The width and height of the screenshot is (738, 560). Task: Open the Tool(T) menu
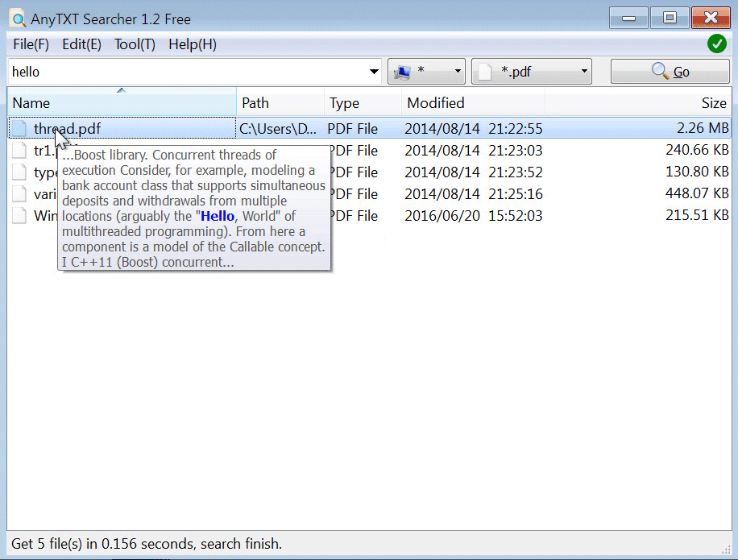pos(135,44)
